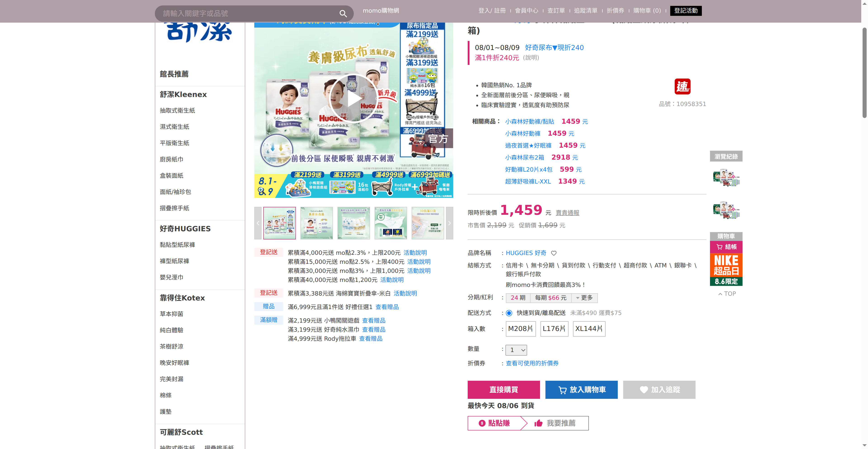868x449 pixels.
Task: Expand 更多 installment options
Action: point(585,298)
